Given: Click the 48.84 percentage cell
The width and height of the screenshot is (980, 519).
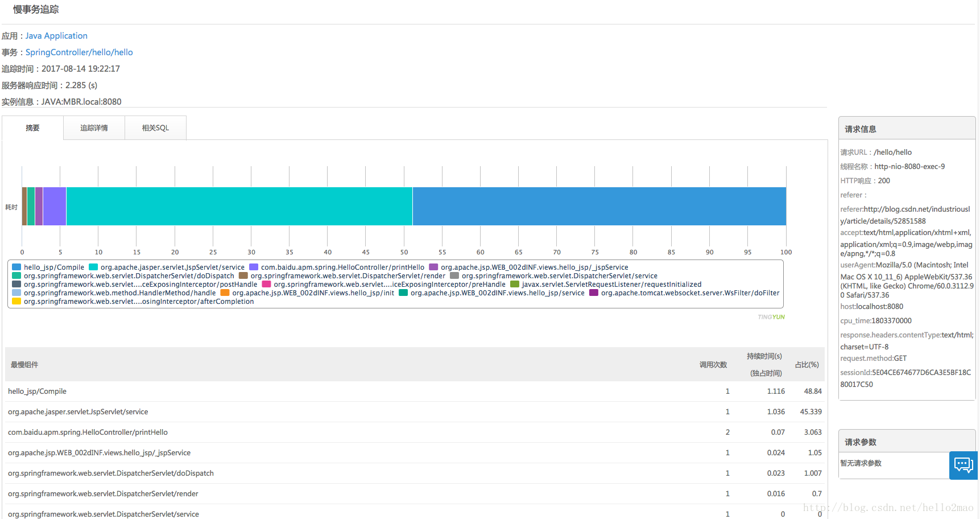Looking at the screenshot, I should point(813,392).
